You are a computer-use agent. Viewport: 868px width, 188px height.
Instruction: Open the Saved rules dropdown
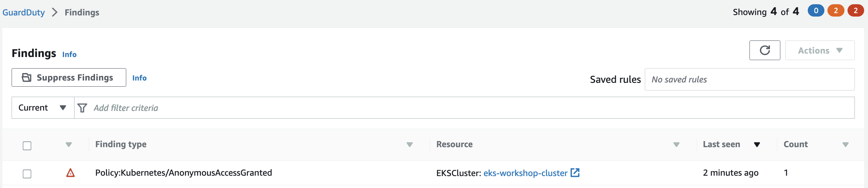click(749, 79)
